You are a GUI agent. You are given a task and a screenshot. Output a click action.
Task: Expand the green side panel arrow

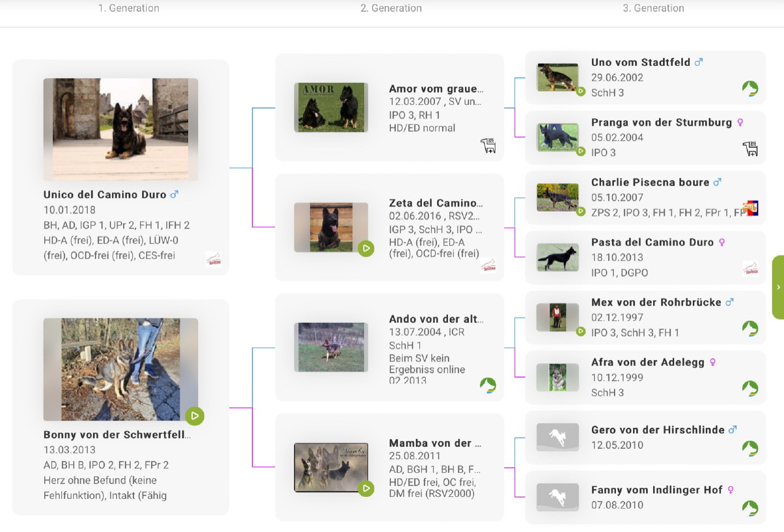(777, 287)
